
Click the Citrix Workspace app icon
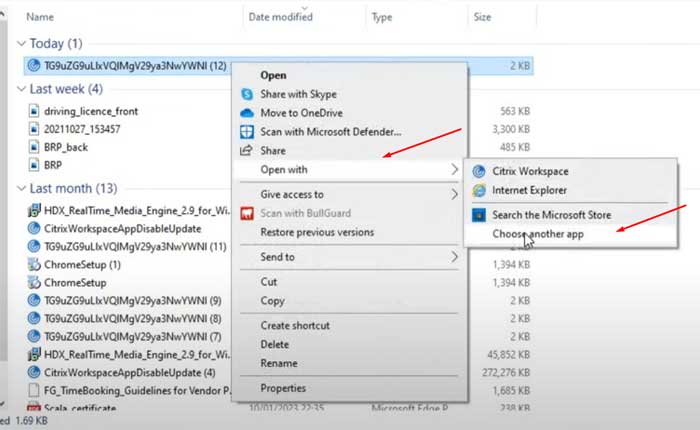pyautogui.click(x=479, y=171)
